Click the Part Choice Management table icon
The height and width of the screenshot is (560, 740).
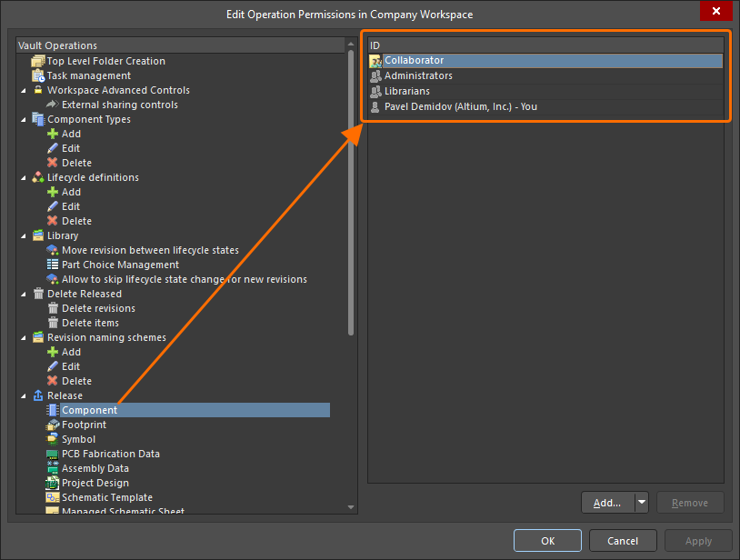(53, 265)
